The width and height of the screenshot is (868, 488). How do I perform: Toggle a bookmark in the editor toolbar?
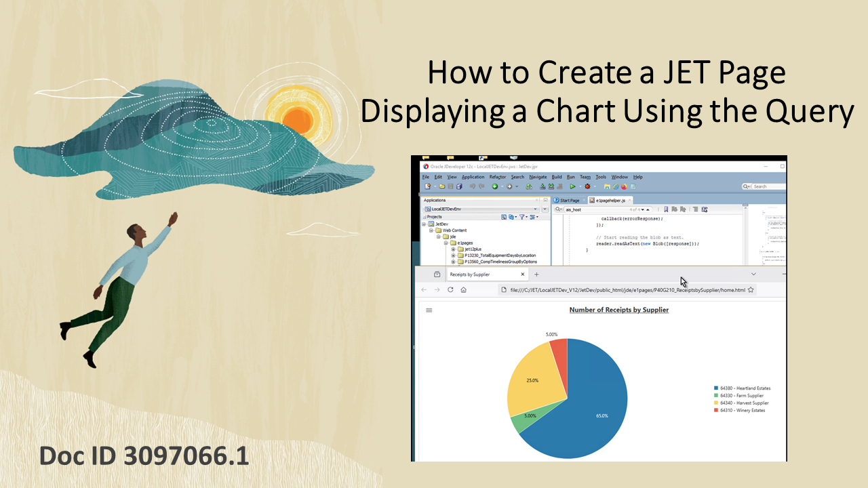[x=665, y=209]
